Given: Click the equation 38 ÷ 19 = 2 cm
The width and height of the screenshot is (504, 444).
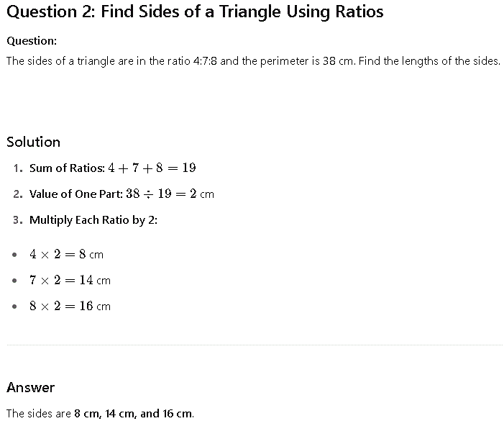Looking at the screenshot, I should click(x=170, y=194).
